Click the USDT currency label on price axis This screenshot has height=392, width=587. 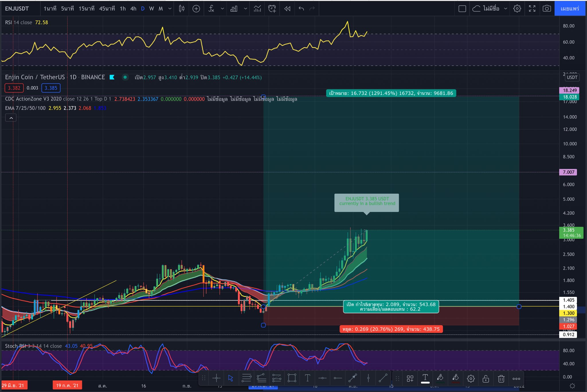coord(572,77)
